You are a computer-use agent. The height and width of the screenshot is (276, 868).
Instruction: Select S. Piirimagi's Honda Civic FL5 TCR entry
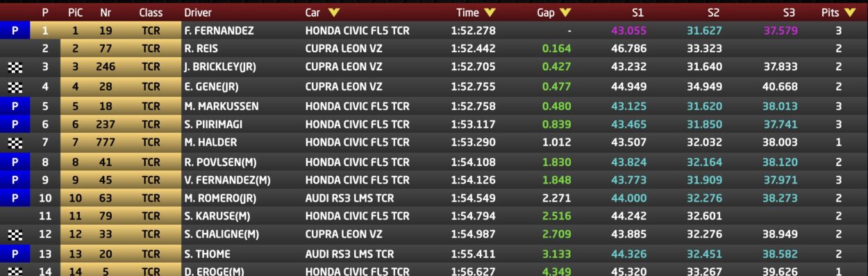(x=357, y=124)
